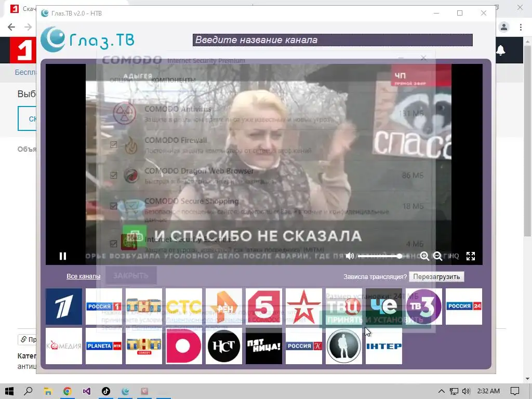
Task: Switch to Глаз.ТВ taskbar icon
Action: [x=125, y=391]
